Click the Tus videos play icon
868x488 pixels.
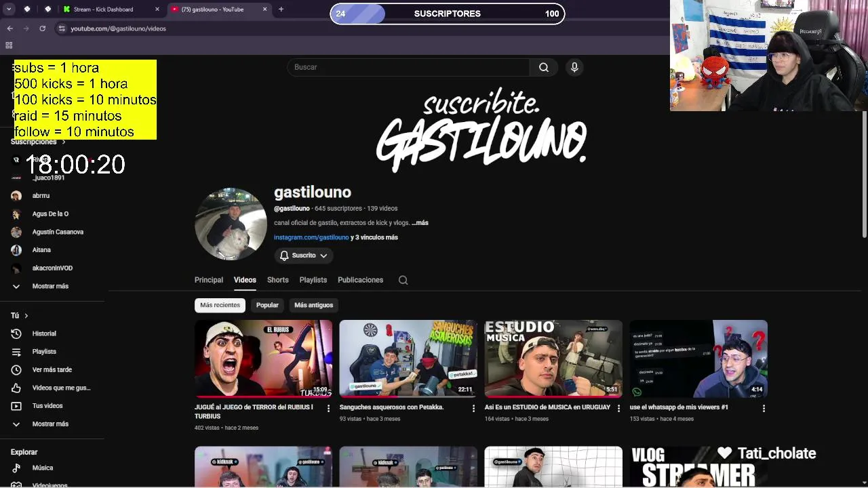[x=16, y=406]
